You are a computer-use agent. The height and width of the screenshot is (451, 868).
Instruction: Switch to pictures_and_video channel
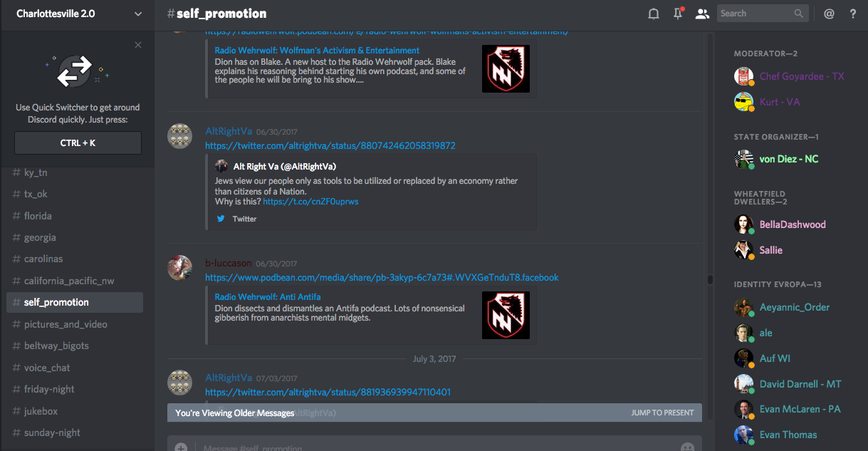coord(66,324)
